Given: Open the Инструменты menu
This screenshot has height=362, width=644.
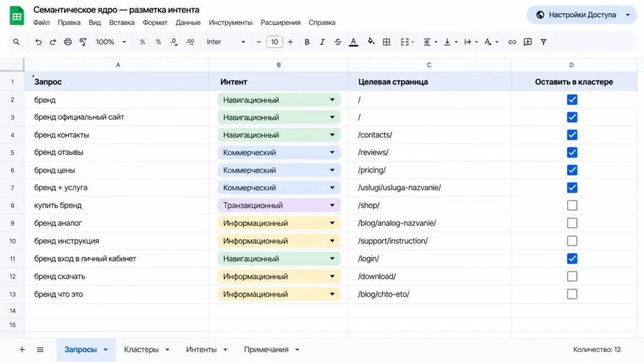Looking at the screenshot, I should point(230,23).
